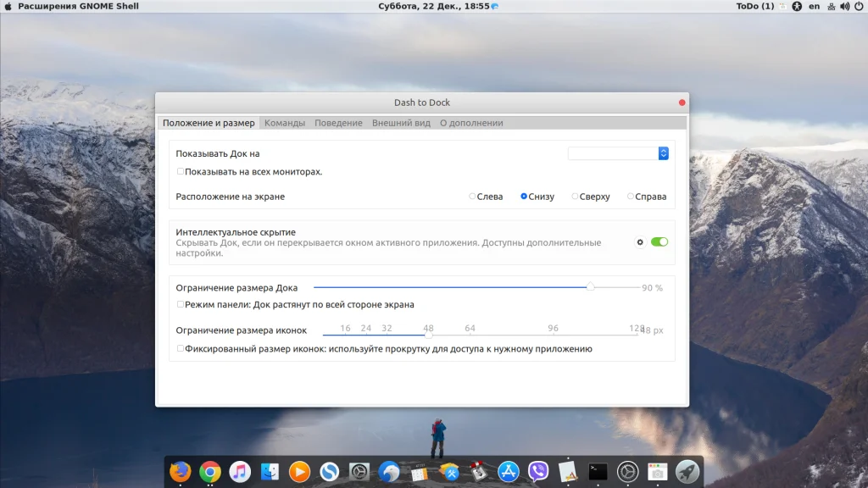Enable Показывать на всех мониторах checkbox
868x488 pixels.
point(180,171)
